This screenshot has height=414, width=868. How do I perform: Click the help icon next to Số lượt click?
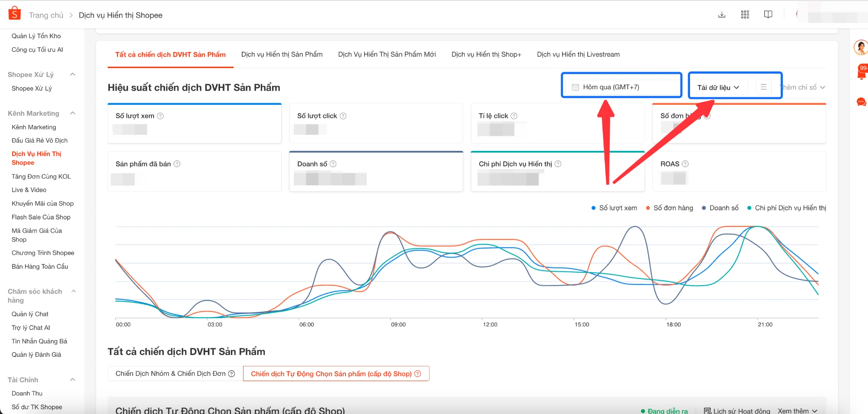point(343,116)
